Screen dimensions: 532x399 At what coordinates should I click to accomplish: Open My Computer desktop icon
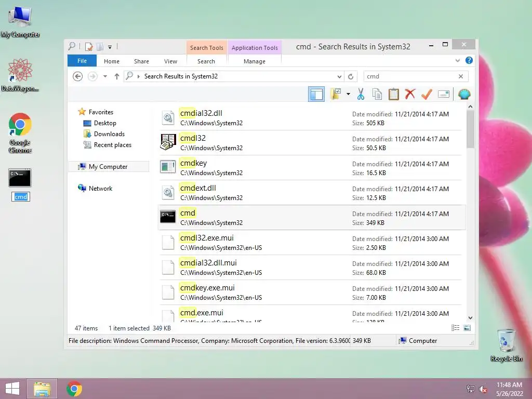(20, 21)
